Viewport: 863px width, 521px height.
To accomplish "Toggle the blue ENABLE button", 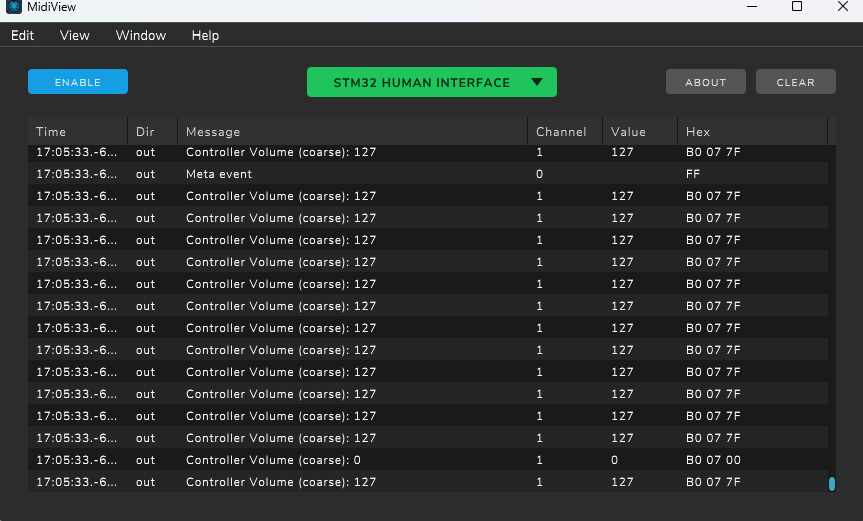I will tap(78, 82).
